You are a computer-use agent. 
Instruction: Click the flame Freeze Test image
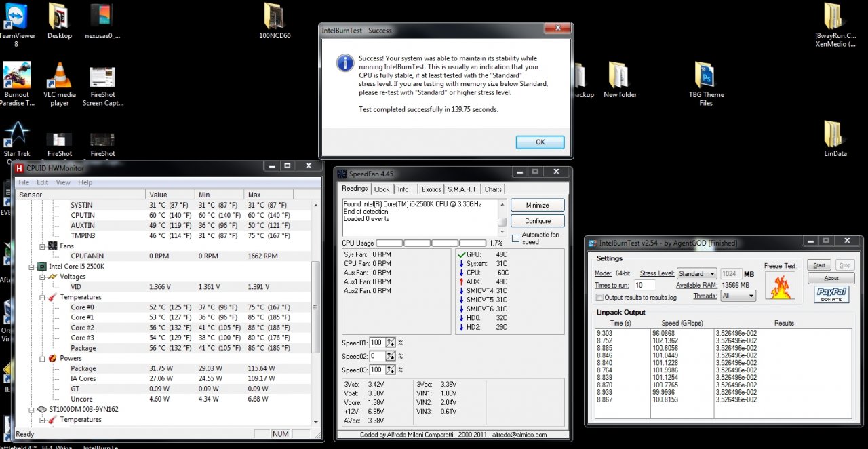coord(780,285)
